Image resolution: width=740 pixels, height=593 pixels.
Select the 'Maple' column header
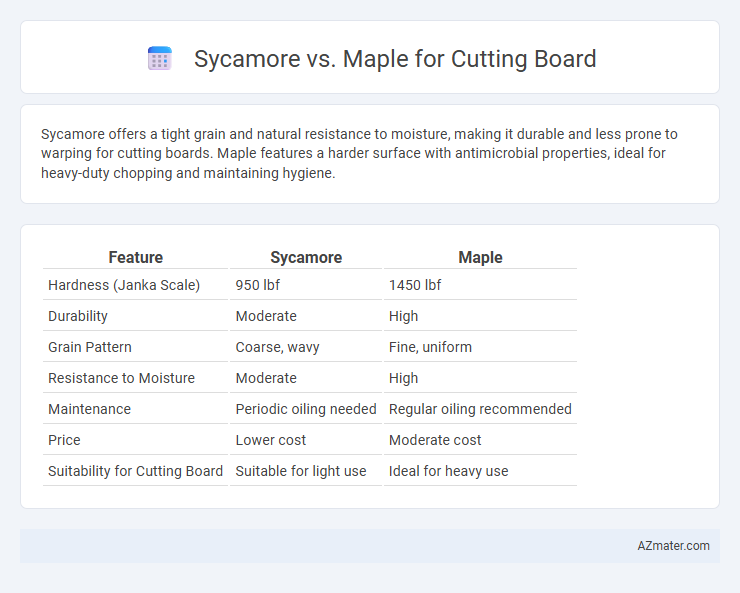click(480, 257)
